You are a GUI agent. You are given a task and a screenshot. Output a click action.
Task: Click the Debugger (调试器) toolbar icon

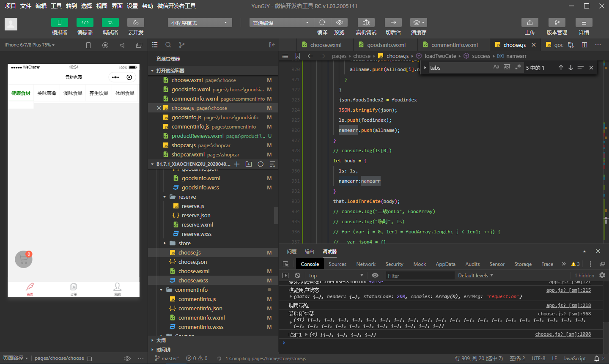click(110, 22)
